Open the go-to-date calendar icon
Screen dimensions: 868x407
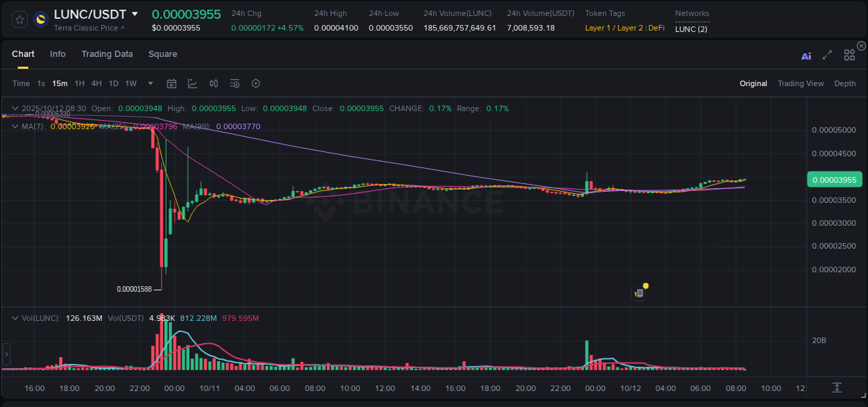tap(172, 83)
